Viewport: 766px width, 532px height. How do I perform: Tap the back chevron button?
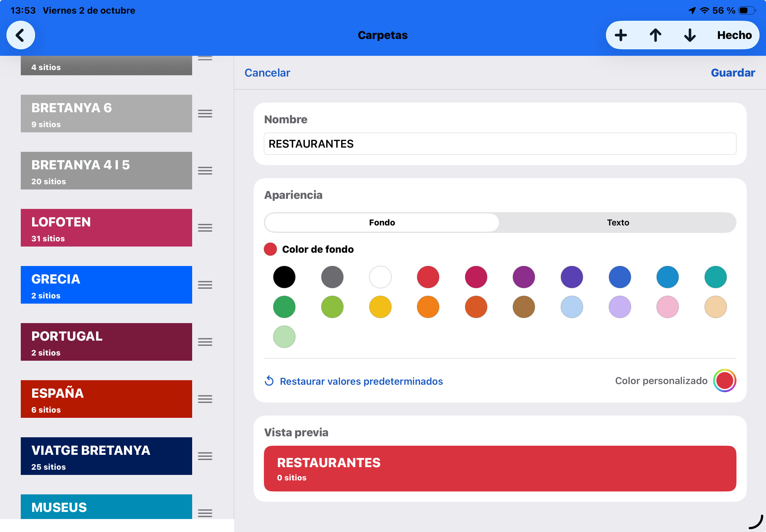pos(21,35)
